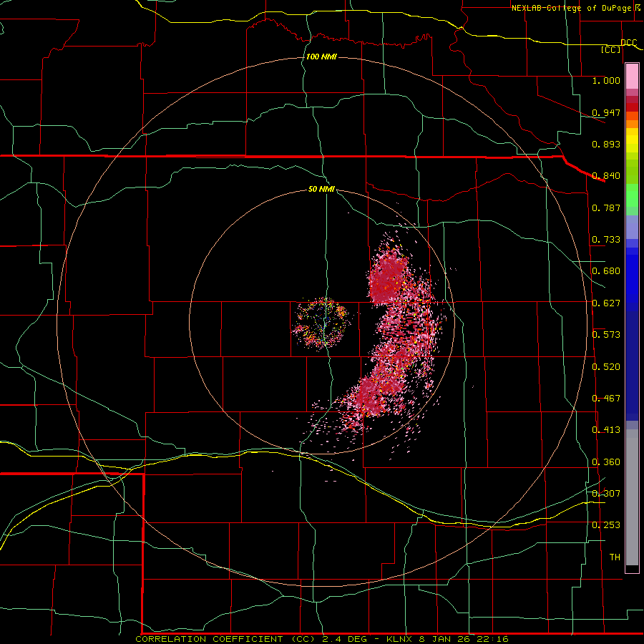Click the 0.520 color scale value
Viewport: 644px width, 644px height.
pyautogui.click(x=606, y=367)
